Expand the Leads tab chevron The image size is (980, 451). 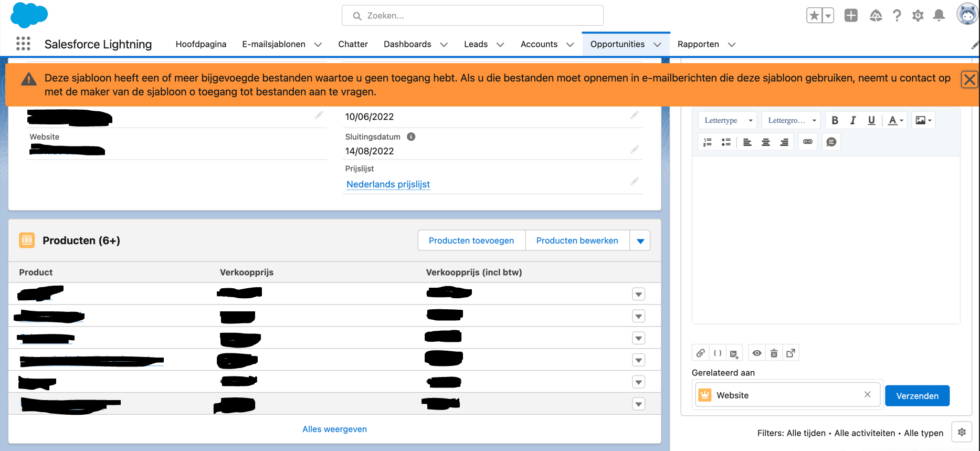[x=500, y=45]
